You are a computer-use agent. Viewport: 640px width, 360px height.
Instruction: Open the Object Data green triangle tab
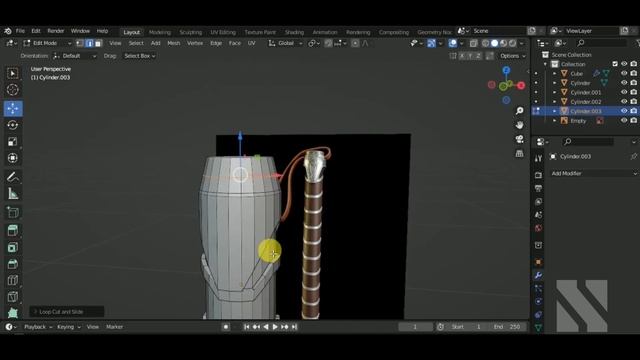(x=538, y=328)
